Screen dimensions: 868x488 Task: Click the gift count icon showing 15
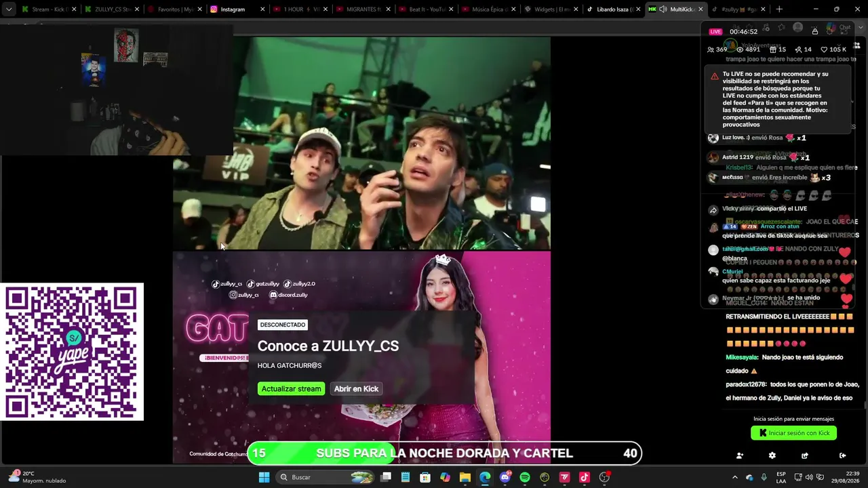tap(777, 49)
